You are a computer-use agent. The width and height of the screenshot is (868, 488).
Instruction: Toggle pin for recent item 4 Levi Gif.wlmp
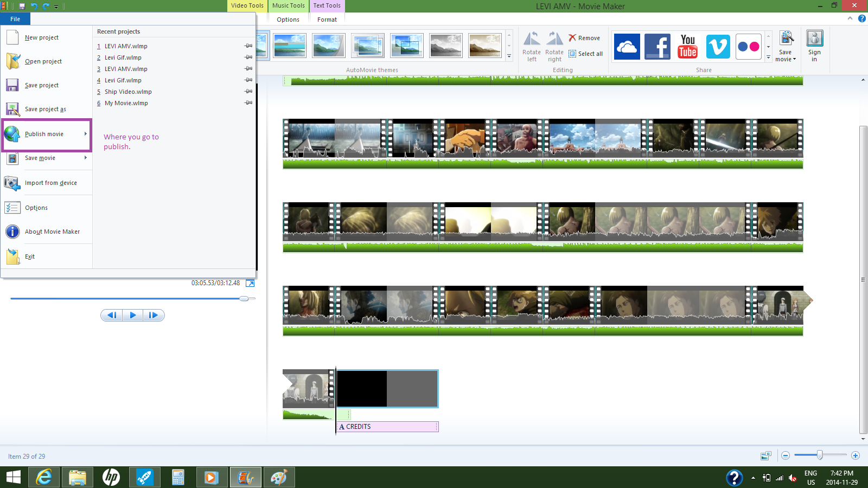pos(248,80)
